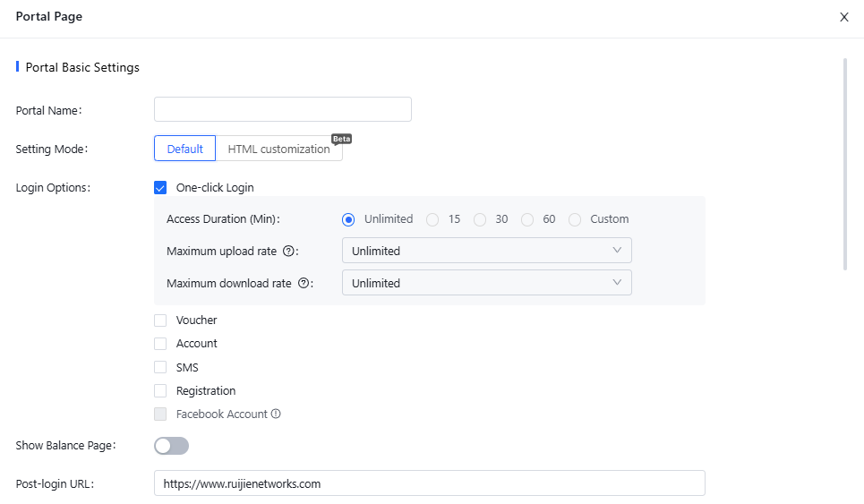Close the Portal Page dialog

point(843,17)
